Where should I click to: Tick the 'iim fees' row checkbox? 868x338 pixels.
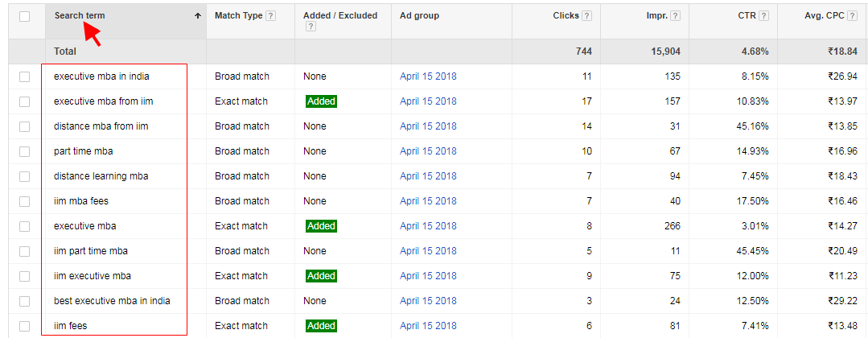pyautogui.click(x=25, y=326)
